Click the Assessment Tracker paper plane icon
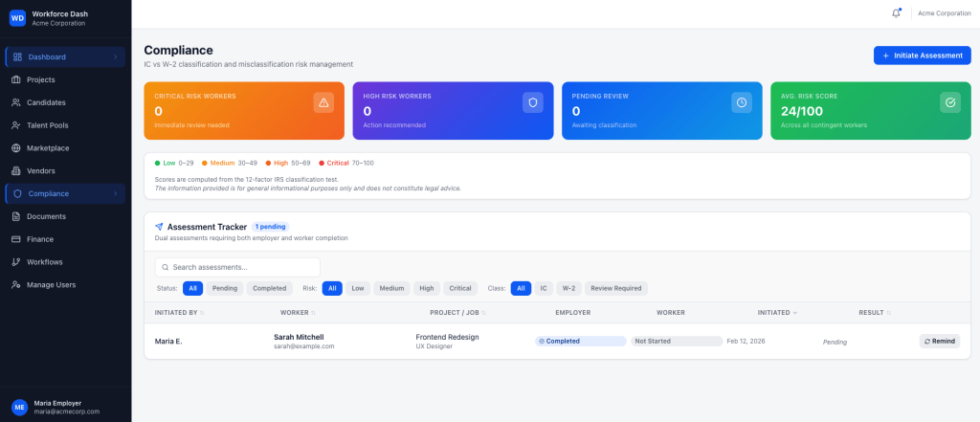The height and width of the screenshot is (422, 980). pyautogui.click(x=159, y=227)
